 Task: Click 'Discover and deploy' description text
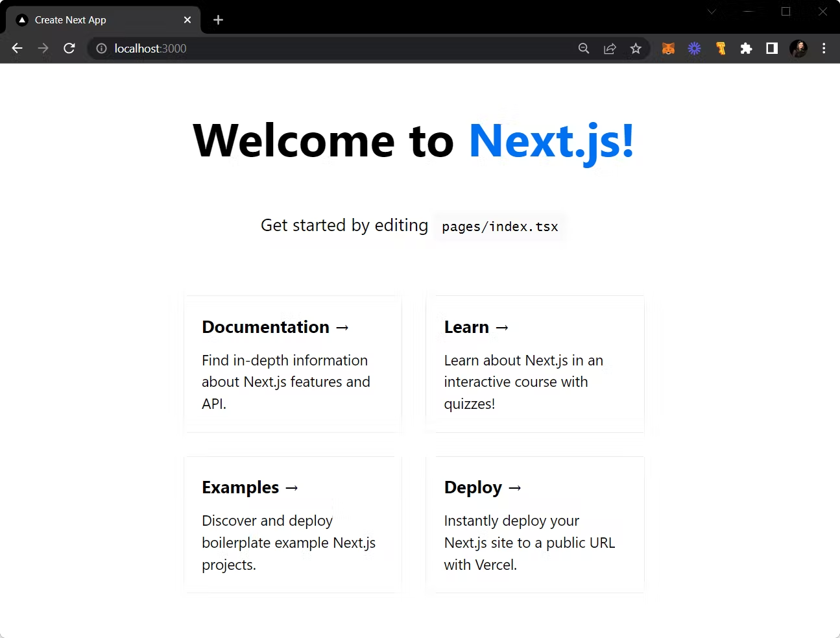click(x=267, y=521)
